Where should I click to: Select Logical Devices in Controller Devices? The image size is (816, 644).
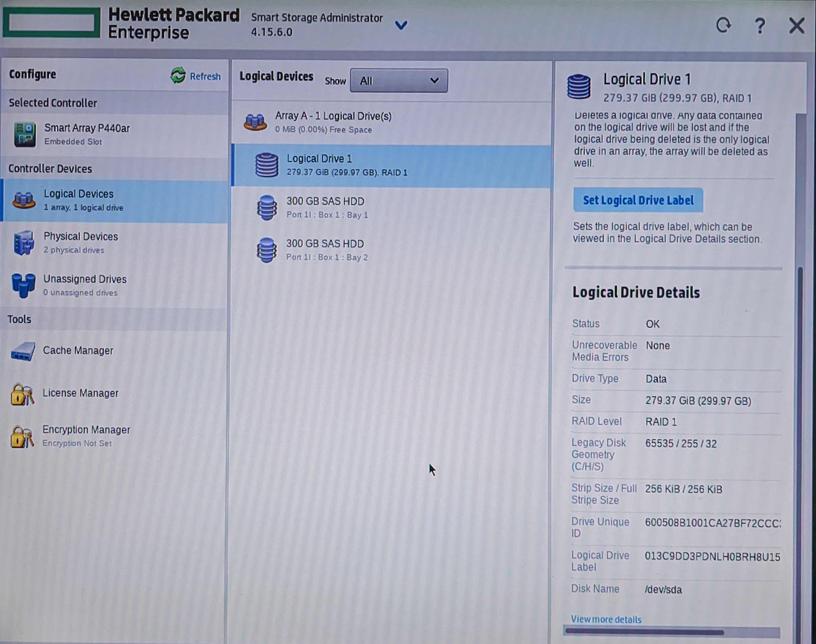[78, 200]
